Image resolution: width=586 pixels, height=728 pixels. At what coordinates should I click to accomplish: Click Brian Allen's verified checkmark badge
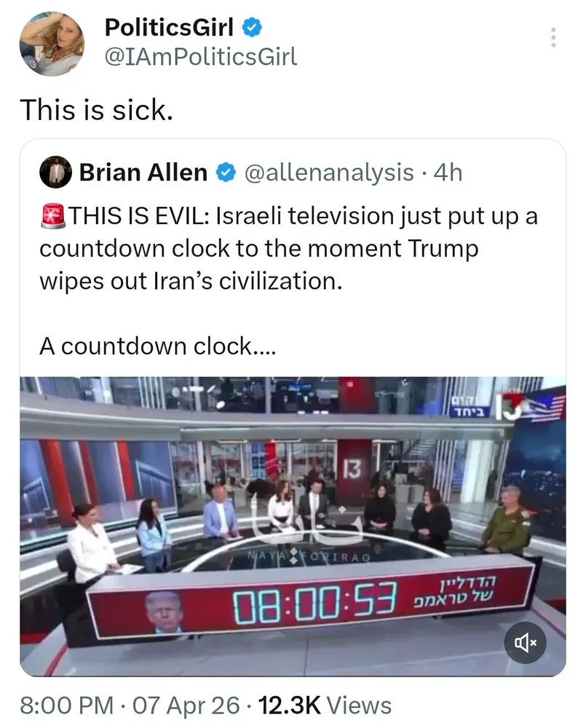[226, 173]
